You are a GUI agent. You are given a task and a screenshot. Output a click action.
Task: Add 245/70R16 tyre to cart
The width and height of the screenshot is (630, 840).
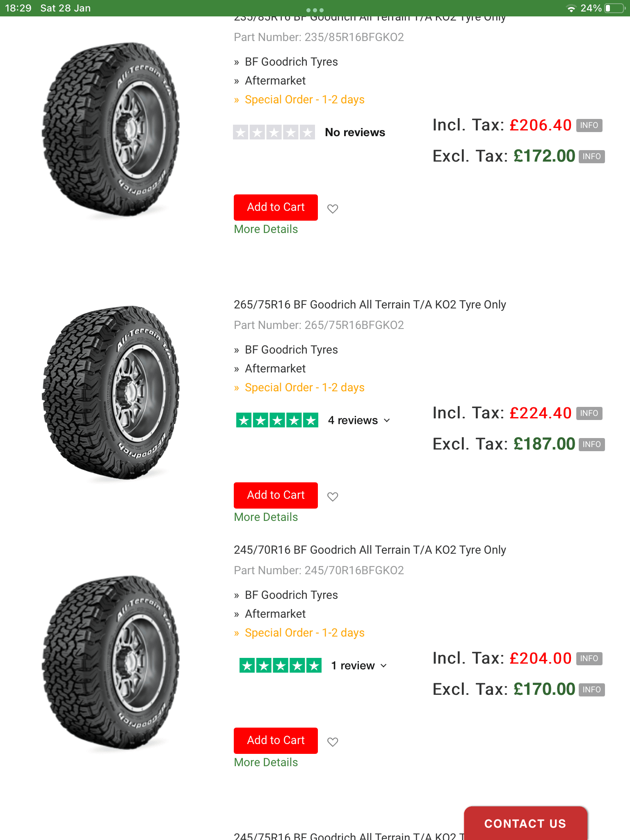pos(276,741)
